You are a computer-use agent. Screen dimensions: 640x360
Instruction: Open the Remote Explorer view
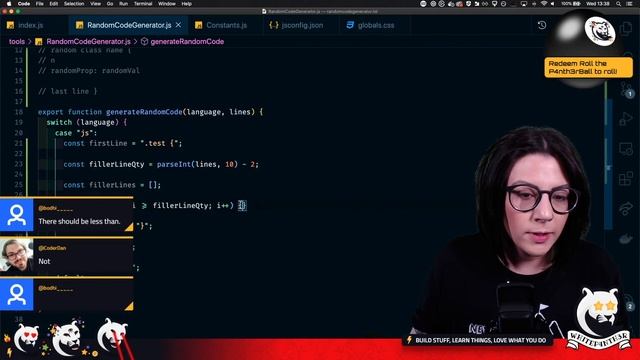(626, 149)
